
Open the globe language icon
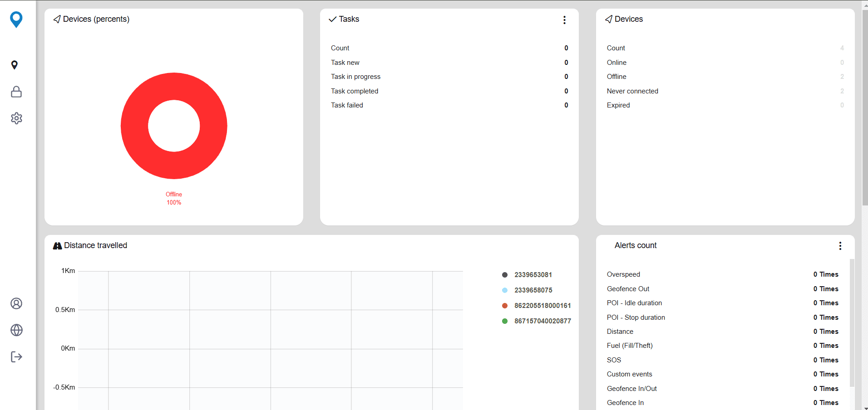click(x=16, y=330)
